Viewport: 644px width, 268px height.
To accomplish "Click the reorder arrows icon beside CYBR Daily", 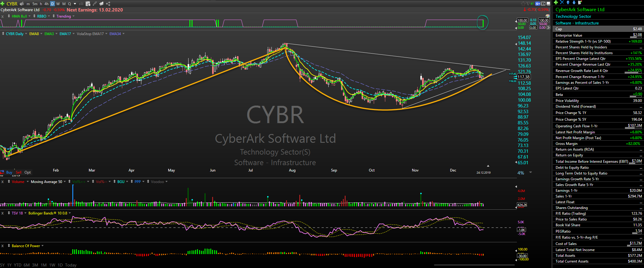I will tap(3, 34).
